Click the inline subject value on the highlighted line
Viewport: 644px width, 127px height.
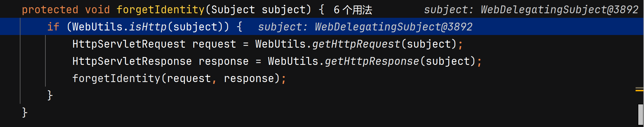coord(365,27)
